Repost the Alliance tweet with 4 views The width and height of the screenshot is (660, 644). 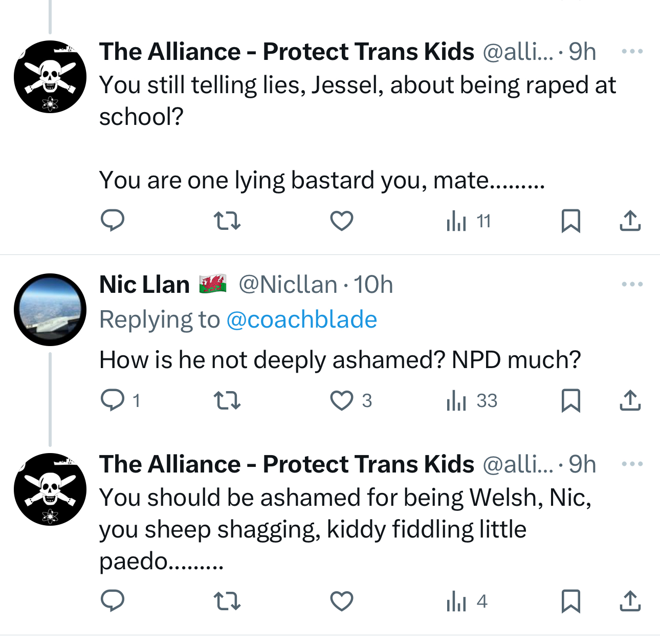tap(227, 601)
